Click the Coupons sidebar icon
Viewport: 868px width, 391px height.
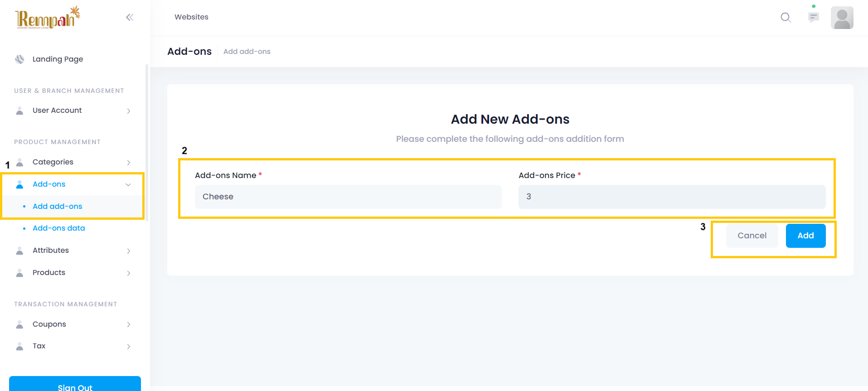19,324
